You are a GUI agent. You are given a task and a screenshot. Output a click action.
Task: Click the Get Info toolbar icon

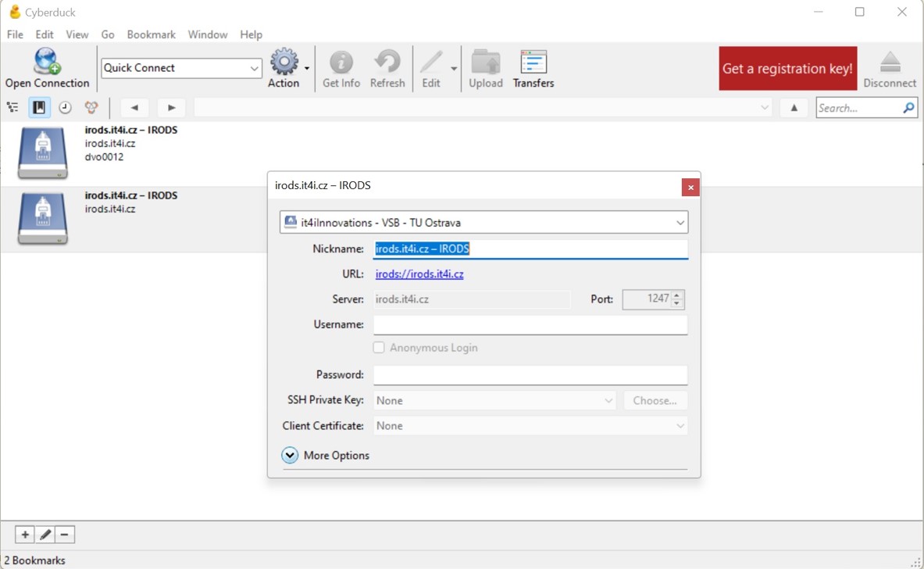(x=341, y=63)
